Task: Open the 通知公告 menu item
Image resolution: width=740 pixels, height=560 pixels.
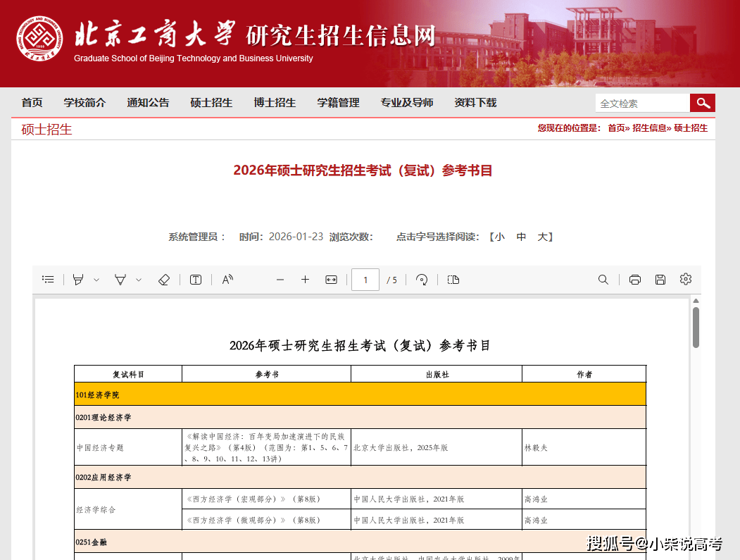Action: pyautogui.click(x=148, y=102)
